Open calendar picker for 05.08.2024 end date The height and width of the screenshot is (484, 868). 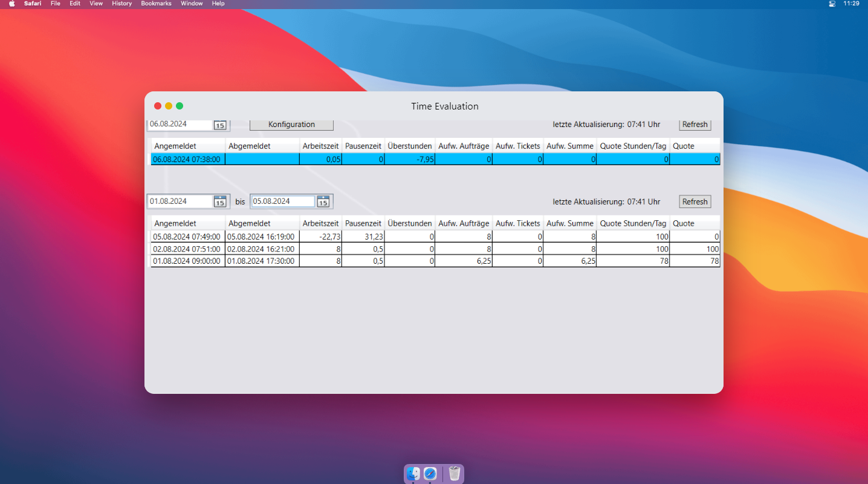point(323,201)
